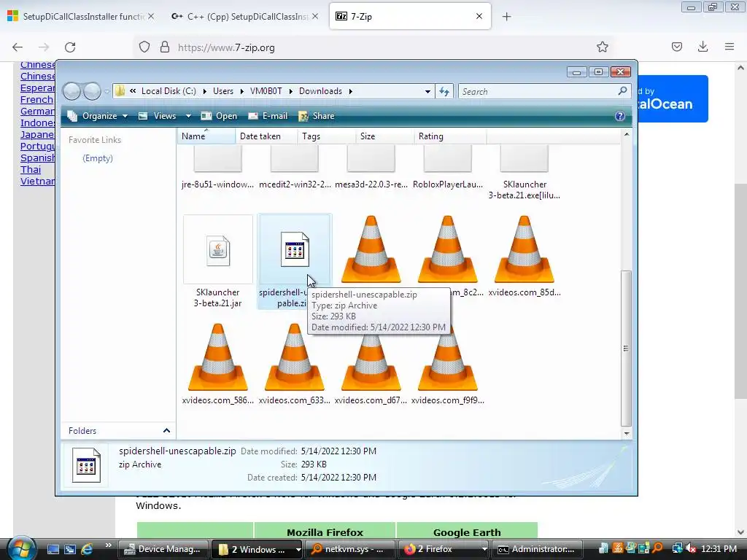Sort by the Tags column header
The height and width of the screenshot is (560, 747).
pos(326,136)
